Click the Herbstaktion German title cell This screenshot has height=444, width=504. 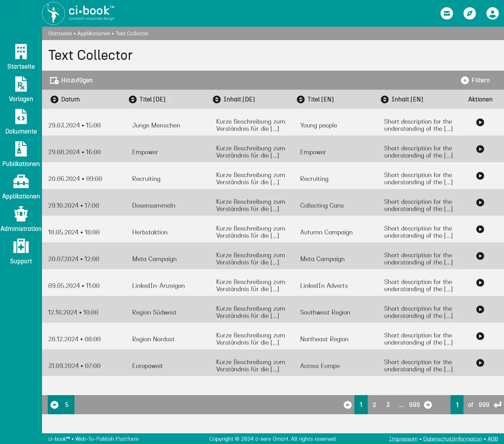(x=150, y=232)
